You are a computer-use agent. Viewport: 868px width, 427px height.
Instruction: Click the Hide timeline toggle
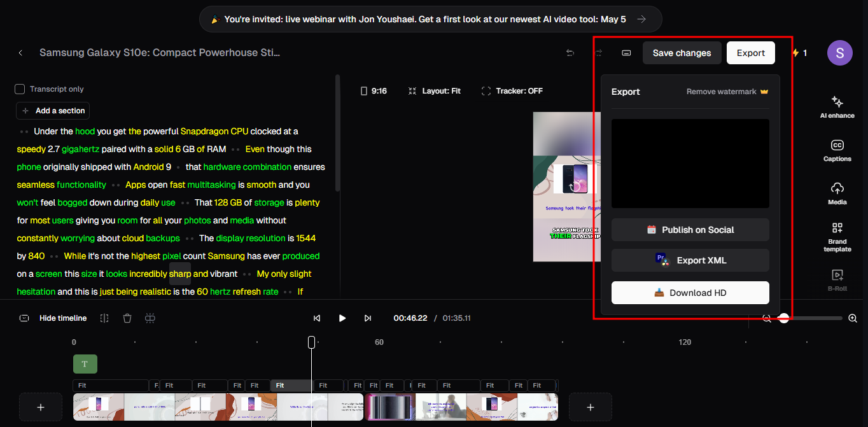coord(53,318)
